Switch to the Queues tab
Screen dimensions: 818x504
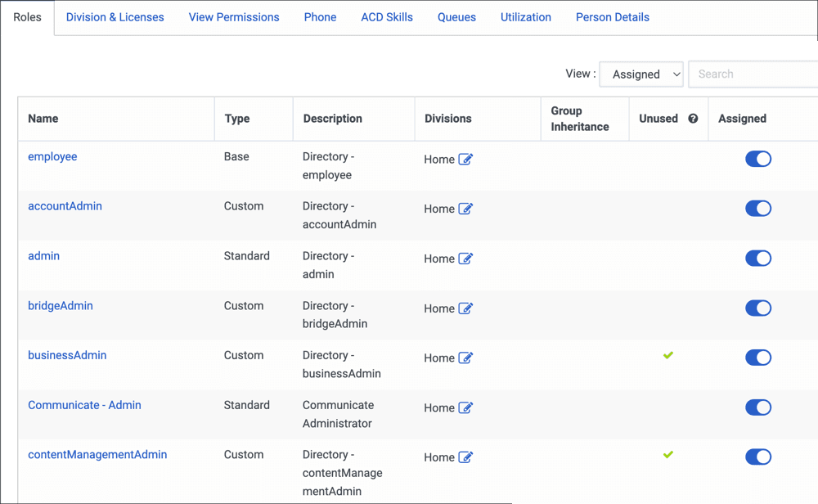coord(456,16)
